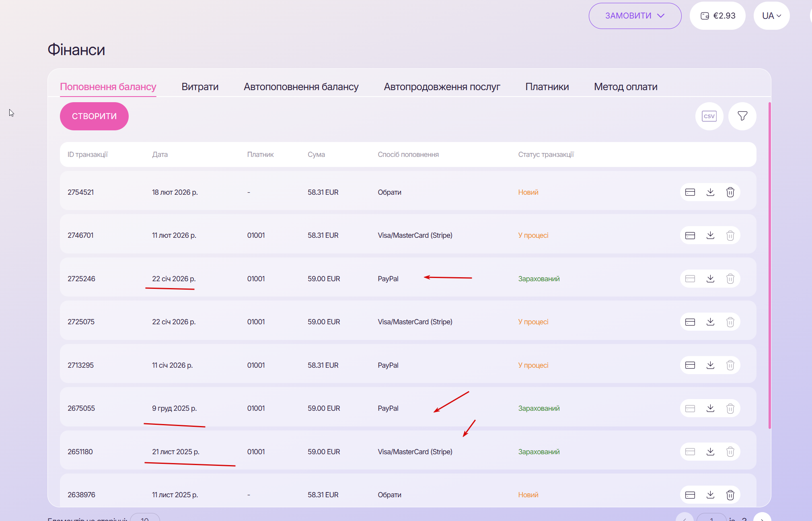Viewport: 812px width, 521px height.
Task: Open the filter funnel icon
Action: click(x=742, y=116)
